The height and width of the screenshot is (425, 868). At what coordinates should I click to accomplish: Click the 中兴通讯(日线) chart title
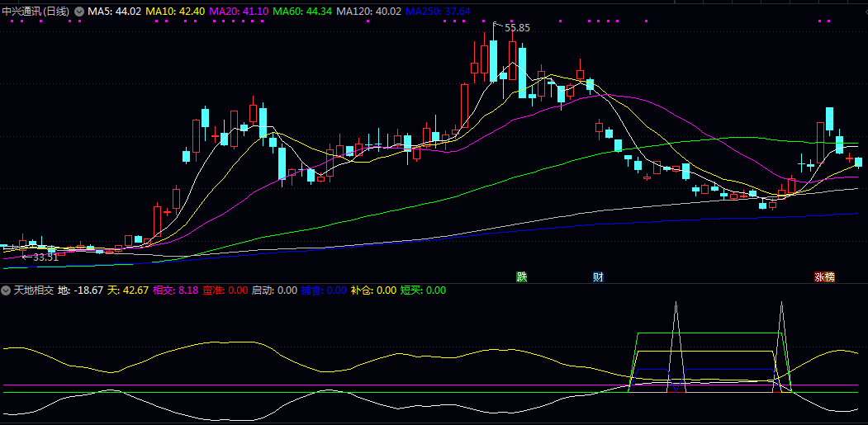click(36, 12)
